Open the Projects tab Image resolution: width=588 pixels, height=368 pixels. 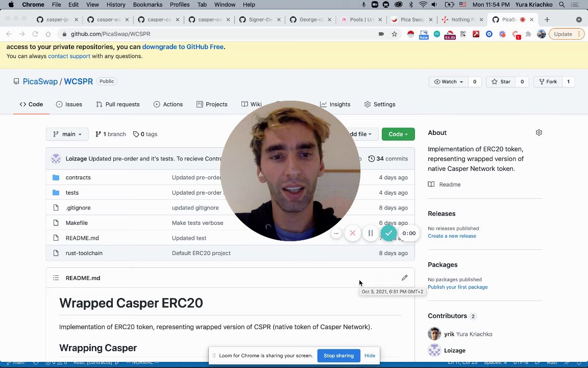[x=212, y=104]
